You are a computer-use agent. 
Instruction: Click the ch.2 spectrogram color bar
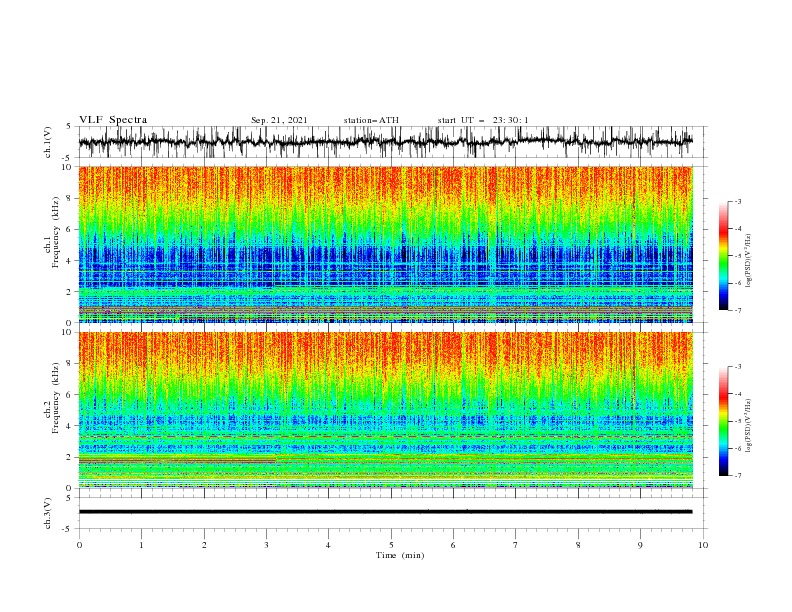tap(723, 421)
